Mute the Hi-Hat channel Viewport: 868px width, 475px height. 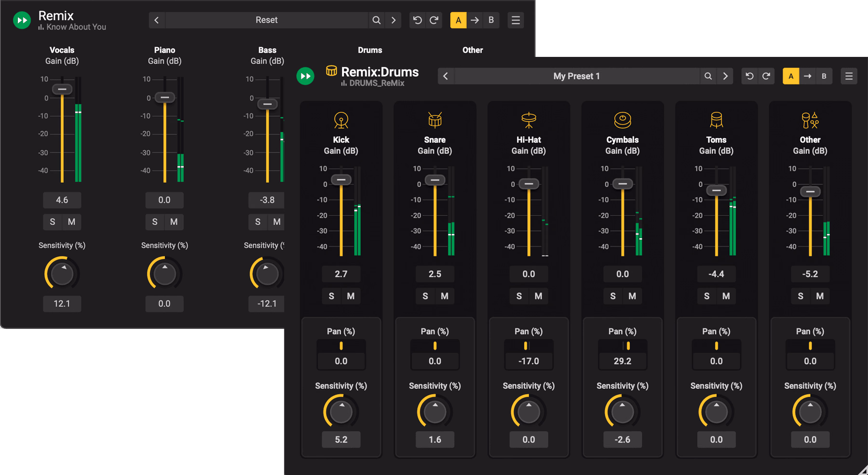[x=538, y=296]
